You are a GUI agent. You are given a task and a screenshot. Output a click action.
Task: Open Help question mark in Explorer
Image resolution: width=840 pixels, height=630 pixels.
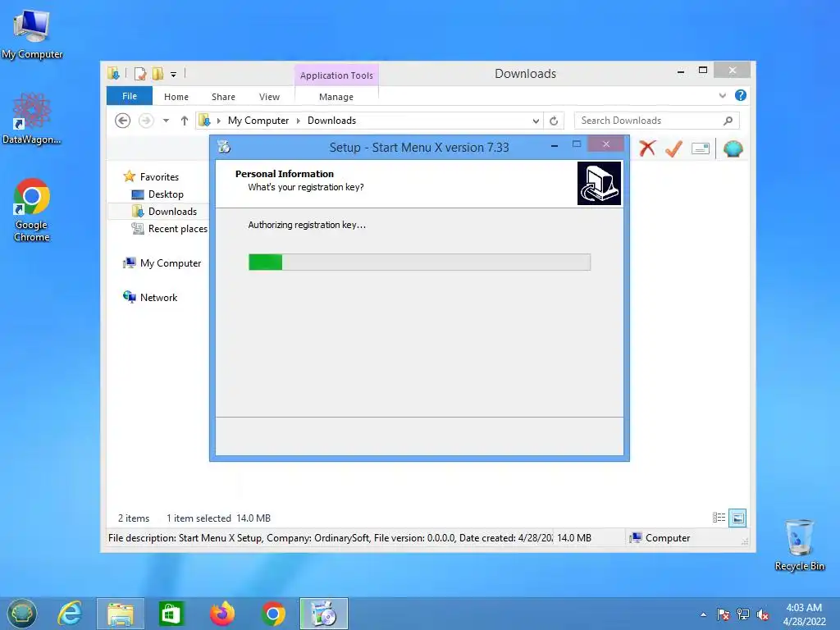(741, 95)
